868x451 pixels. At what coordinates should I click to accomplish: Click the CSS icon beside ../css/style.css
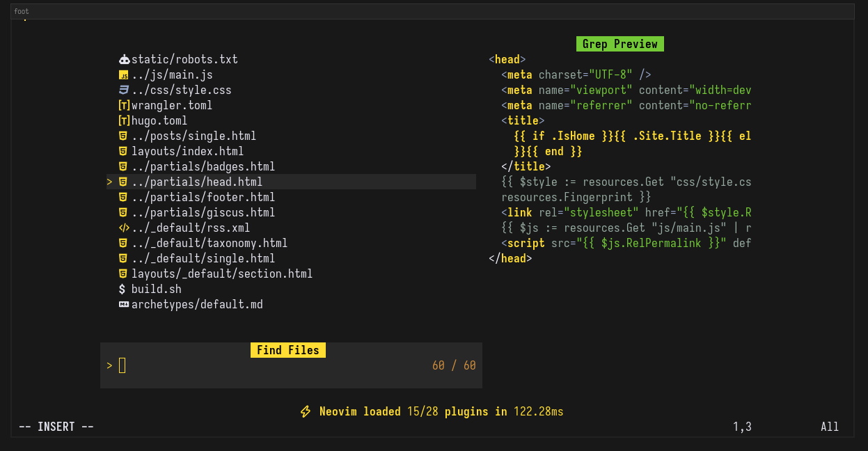tap(124, 90)
